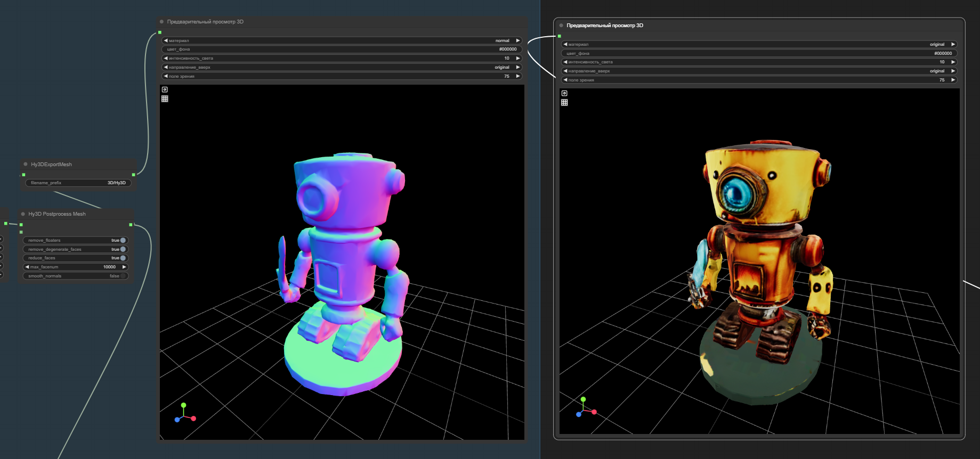Enable smooth_normals switch
The height and width of the screenshot is (459, 980).
(x=123, y=276)
